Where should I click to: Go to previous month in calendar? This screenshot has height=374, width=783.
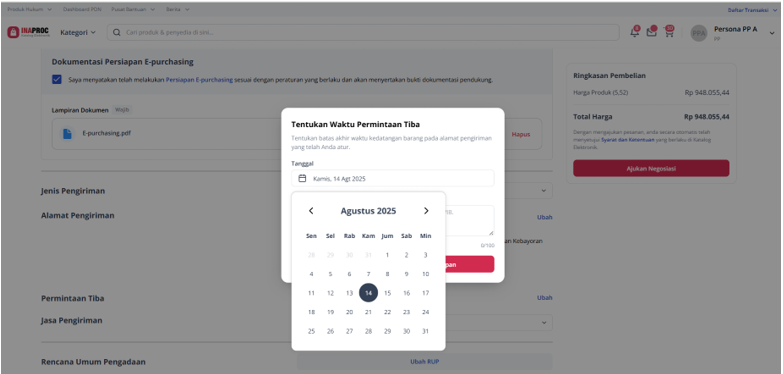pos(311,211)
